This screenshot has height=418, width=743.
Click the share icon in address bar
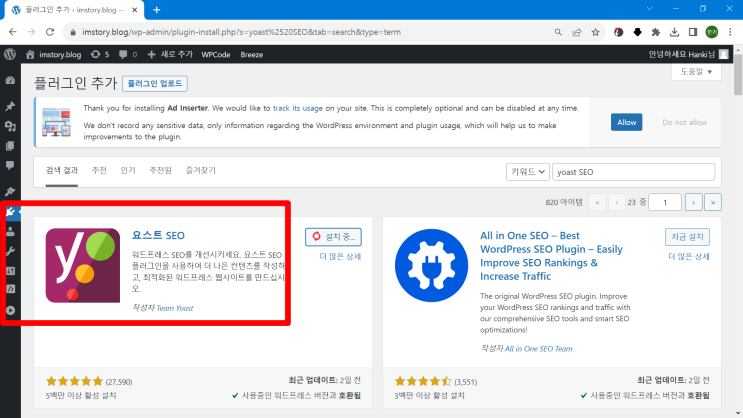pos(577,32)
